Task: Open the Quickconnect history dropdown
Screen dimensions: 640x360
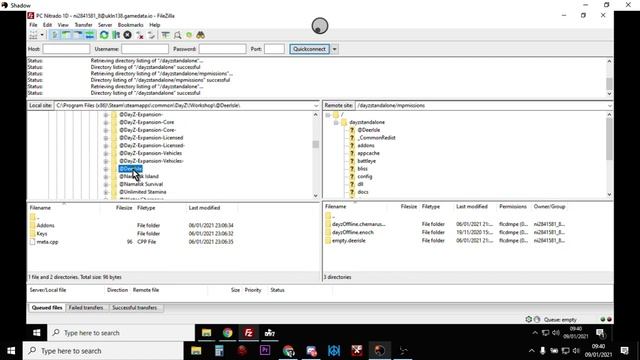Action: [334, 49]
